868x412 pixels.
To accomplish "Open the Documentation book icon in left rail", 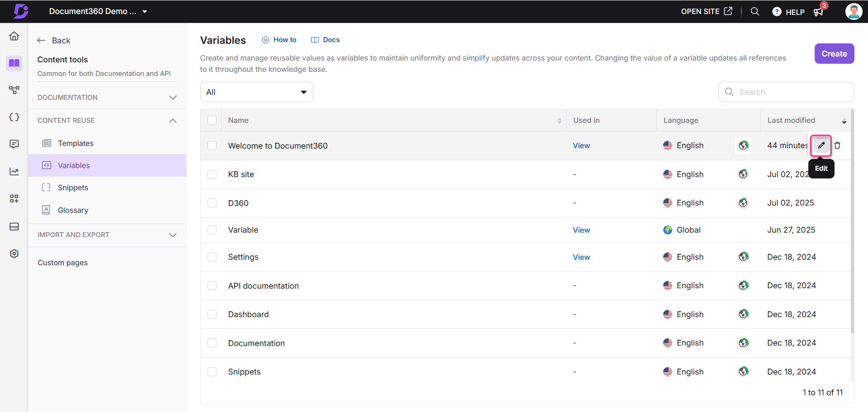I will click(x=14, y=63).
